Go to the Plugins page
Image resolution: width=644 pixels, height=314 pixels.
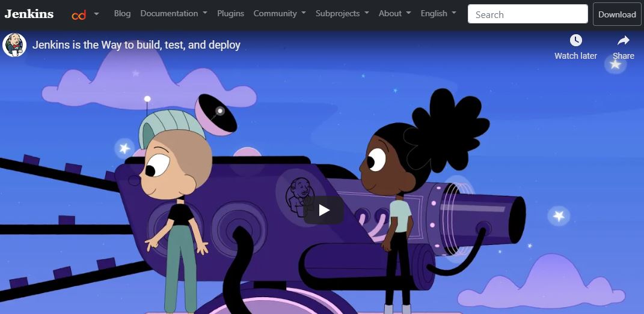pos(230,14)
